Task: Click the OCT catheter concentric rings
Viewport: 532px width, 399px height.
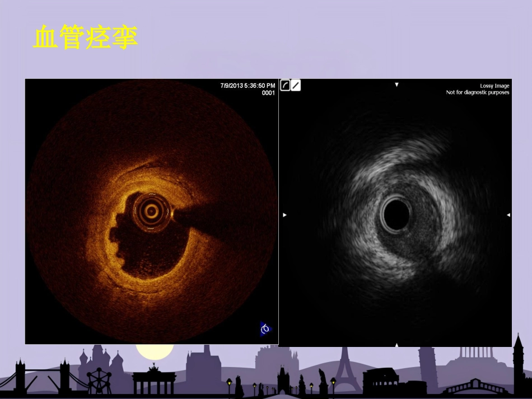Action: pos(151,212)
